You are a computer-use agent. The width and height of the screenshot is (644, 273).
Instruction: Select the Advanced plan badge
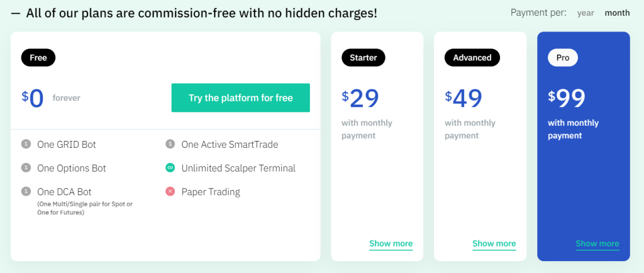pyautogui.click(x=472, y=57)
